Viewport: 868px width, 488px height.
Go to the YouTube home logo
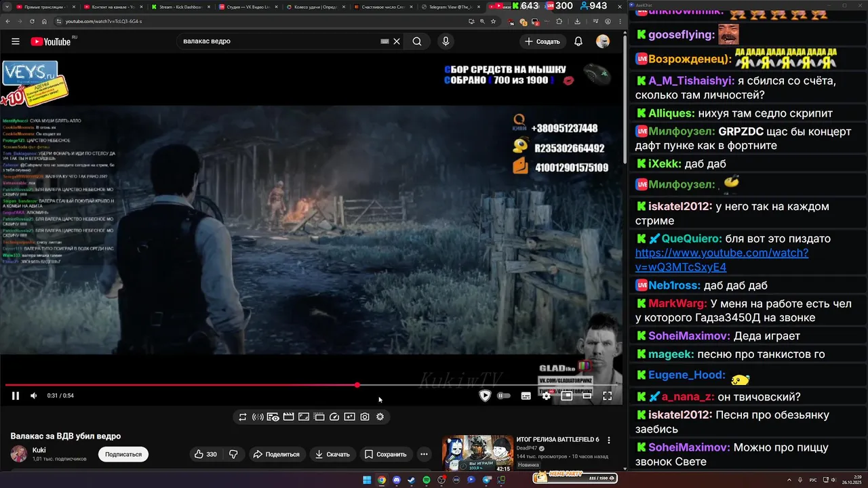coord(51,41)
